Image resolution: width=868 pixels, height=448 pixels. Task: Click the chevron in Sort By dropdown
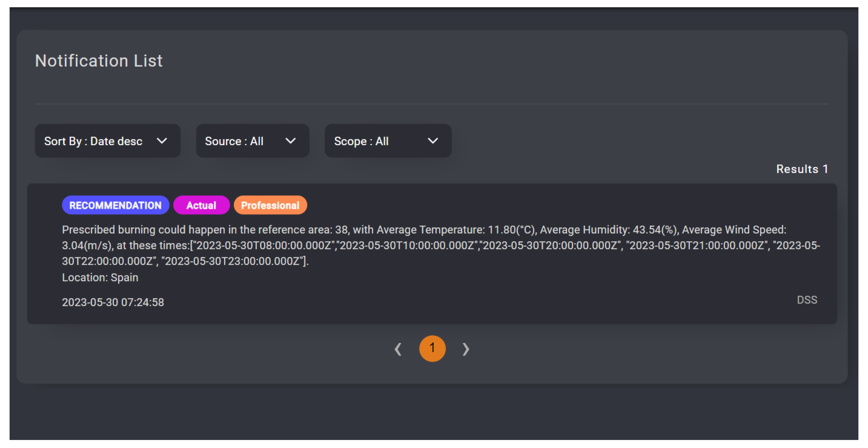tap(162, 141)
